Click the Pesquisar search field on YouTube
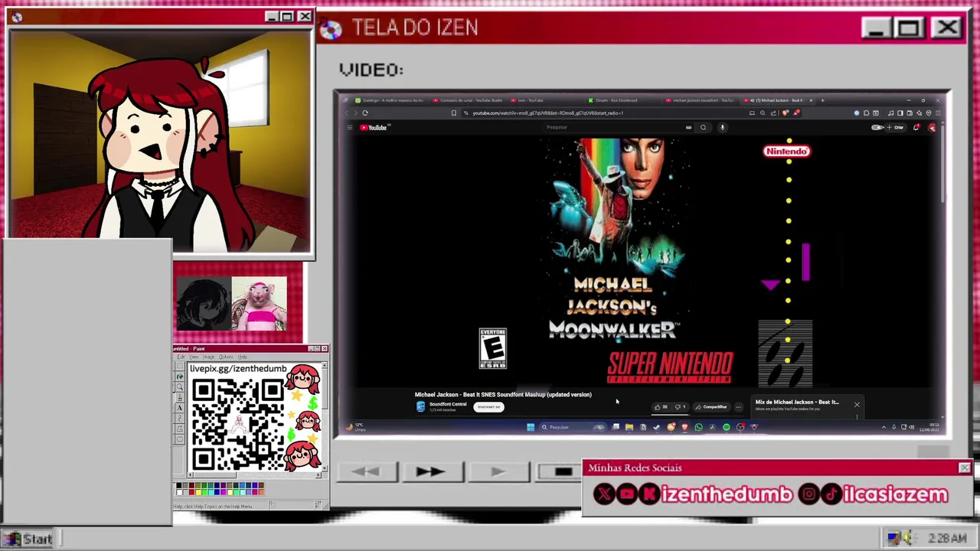Screen dimensions: 980x551 (616, 127)
